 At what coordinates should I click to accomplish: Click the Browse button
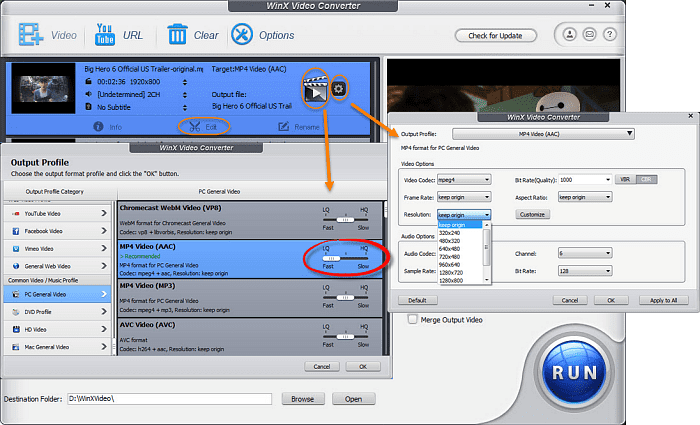pyautogui.click(x=303, y=399)
